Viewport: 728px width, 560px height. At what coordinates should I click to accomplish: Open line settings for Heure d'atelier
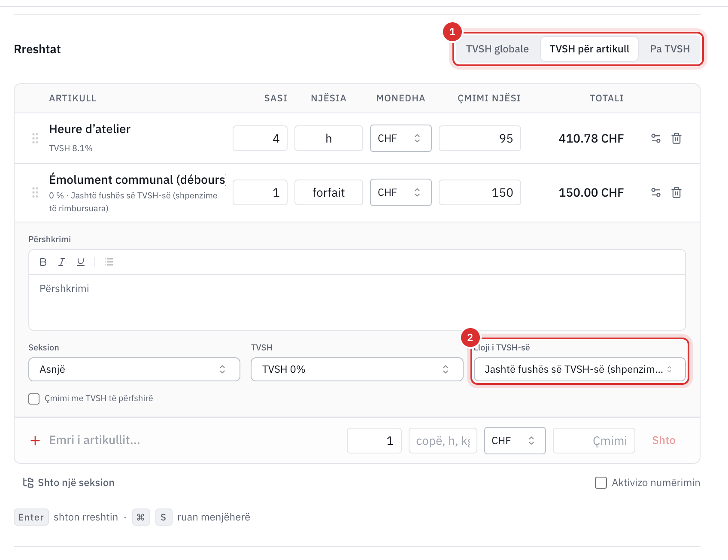pyautogui.click(x=655, y=138)
